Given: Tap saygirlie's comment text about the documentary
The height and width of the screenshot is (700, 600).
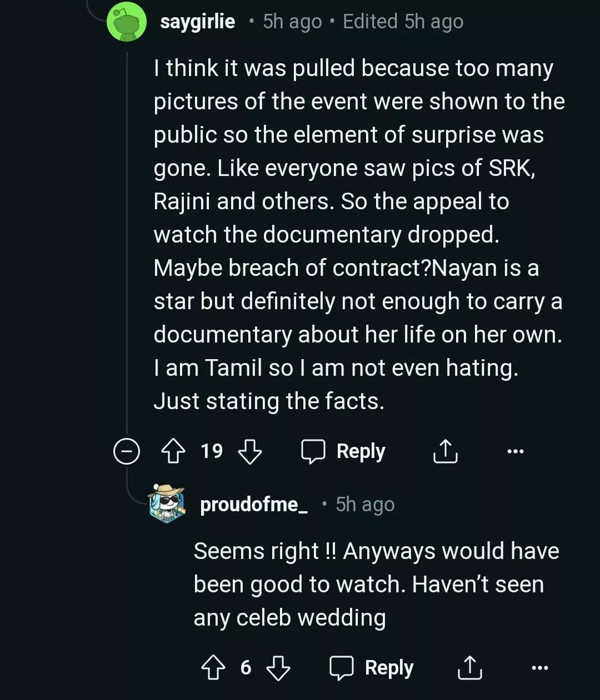Looking at the screenshot, I should point(356,234).
